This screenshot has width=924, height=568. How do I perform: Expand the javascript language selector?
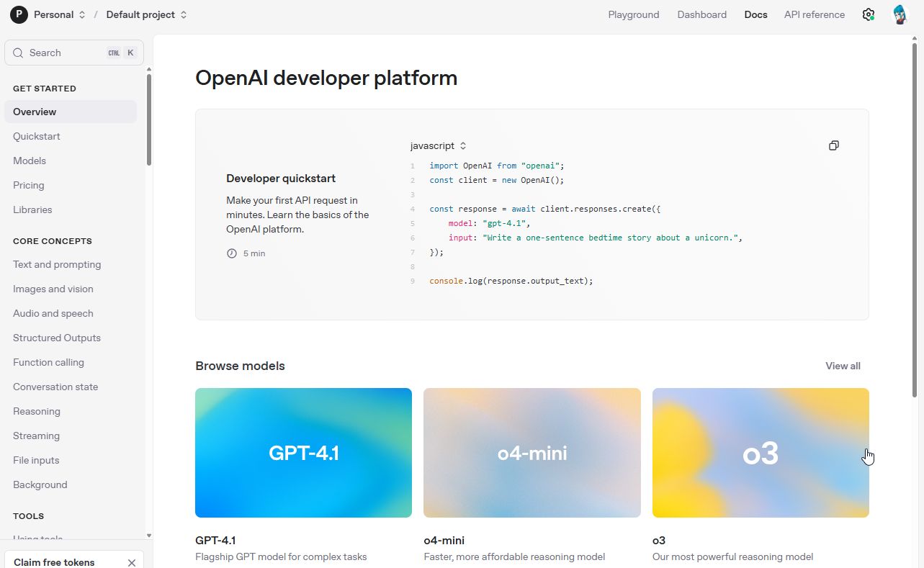[x=439, y=145]
